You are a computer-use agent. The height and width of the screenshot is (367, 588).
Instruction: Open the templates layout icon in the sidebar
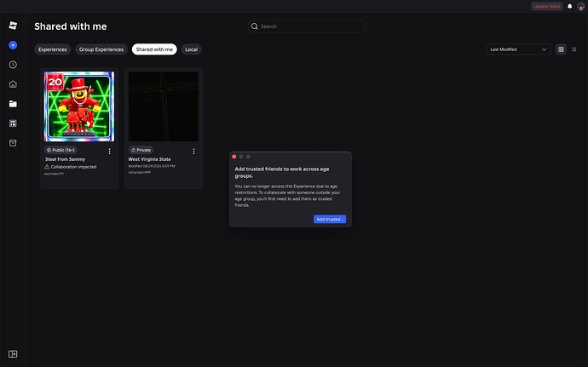[x=13, y=123]
